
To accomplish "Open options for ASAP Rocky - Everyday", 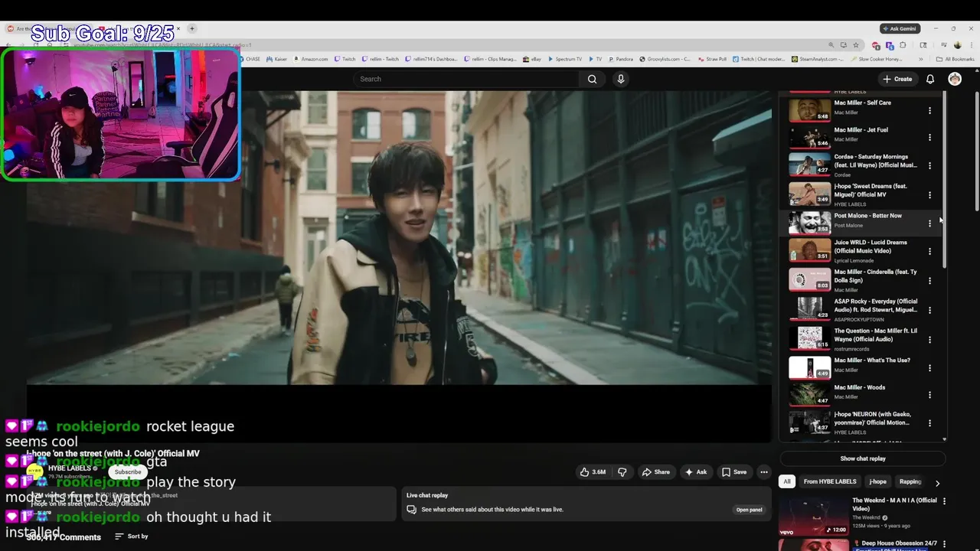I will [929, 310].
